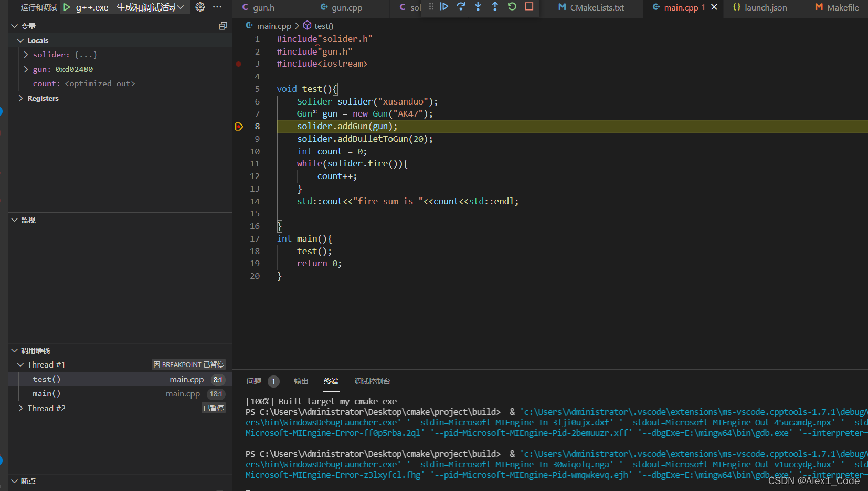Step out in debug toolbar

495,7
